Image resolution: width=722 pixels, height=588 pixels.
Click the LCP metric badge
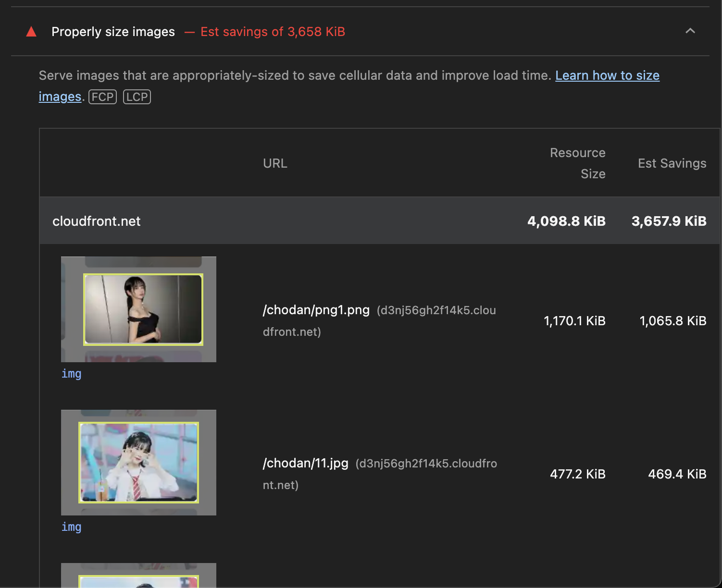point(137,97)
